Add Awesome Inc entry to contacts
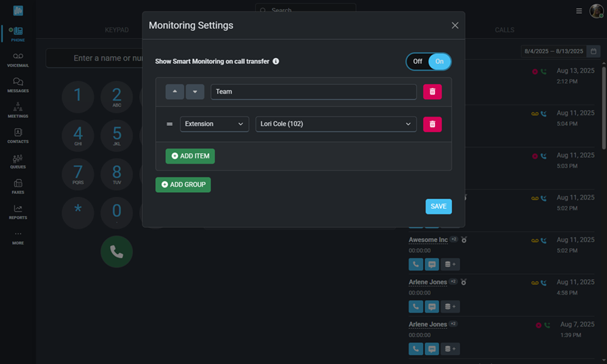Image resolution: width=607 pixels, height=364 pixels. click(x=451, y=264)
